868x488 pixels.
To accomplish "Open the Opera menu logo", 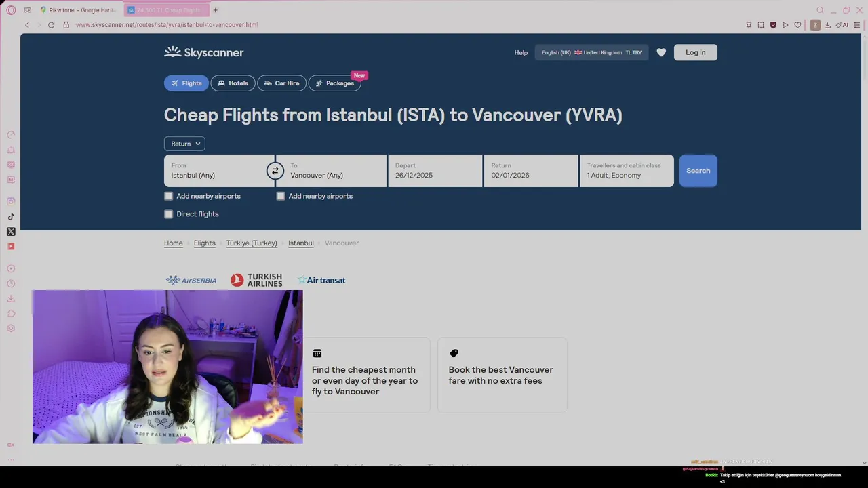I will click(11, 10).
